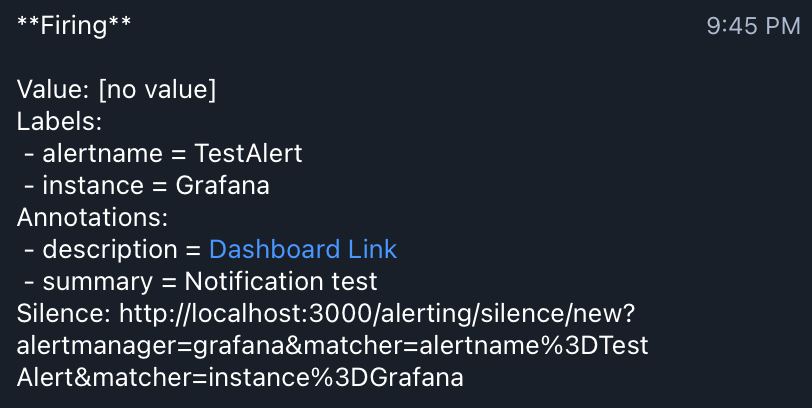
Task: Click the Alert&matcher=instance%3DGrafana URL line
Action: [x=240, y=377]
